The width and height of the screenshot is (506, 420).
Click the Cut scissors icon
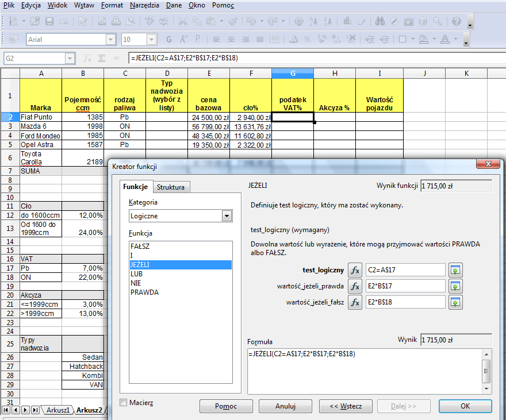click(x=183, y=21)
